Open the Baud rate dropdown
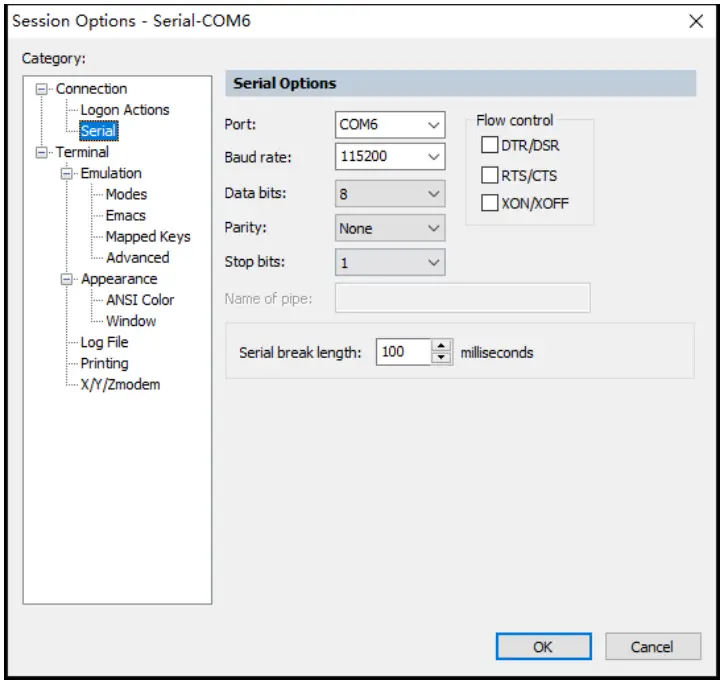The image size is (725, 685). tap(433, 157)
